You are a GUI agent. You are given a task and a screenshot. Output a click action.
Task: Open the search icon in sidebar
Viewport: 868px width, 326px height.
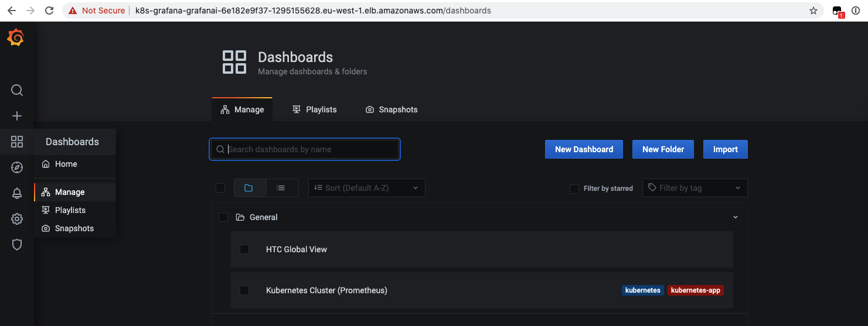[17, 90]
